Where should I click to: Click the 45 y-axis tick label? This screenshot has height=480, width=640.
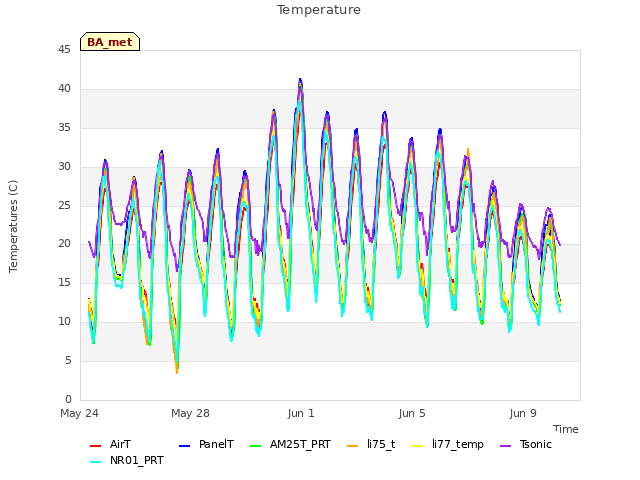64,50
